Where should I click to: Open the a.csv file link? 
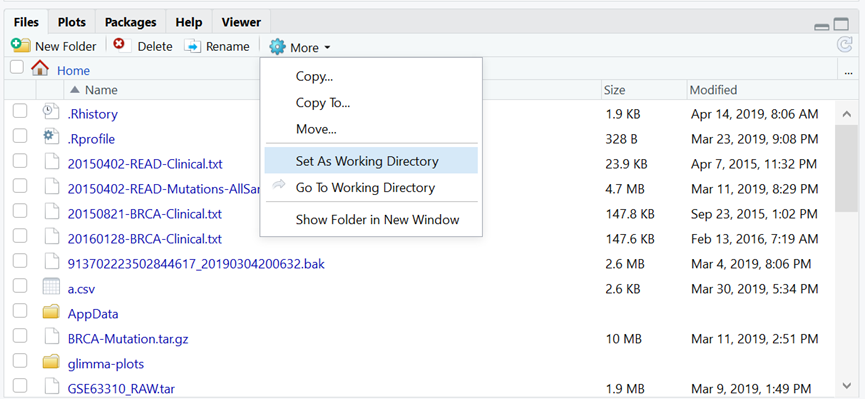(x=82, y=289)
